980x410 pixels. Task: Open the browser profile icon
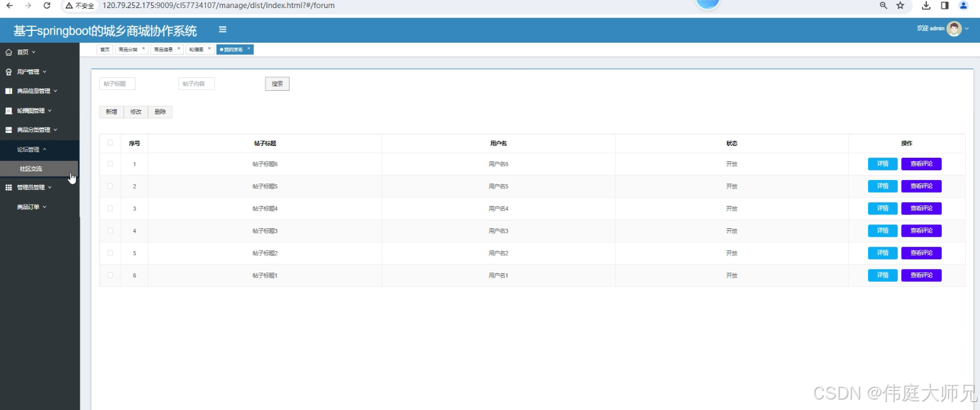[x=963, y=6]
